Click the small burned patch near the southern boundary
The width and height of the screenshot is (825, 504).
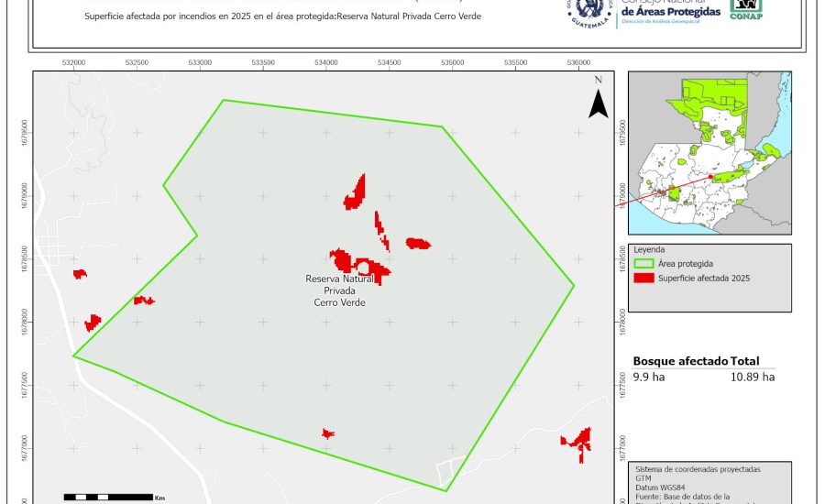coord(327,433)
